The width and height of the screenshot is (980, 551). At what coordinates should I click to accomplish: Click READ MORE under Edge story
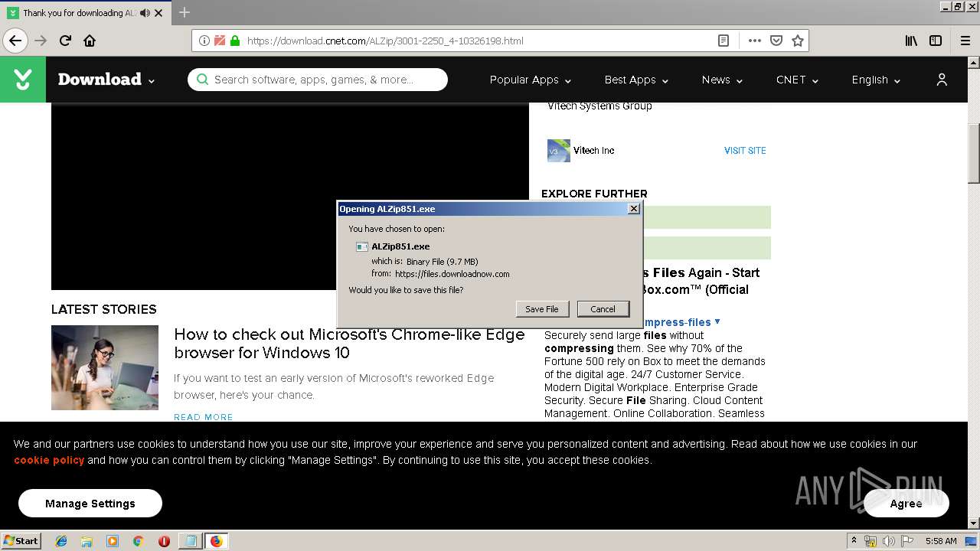pos(204,417)
